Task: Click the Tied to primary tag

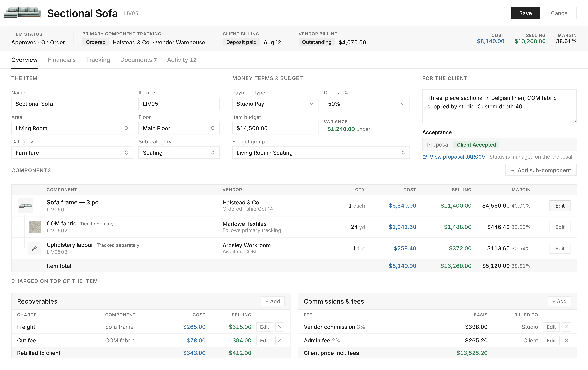Action: click(x=97, y=224)
